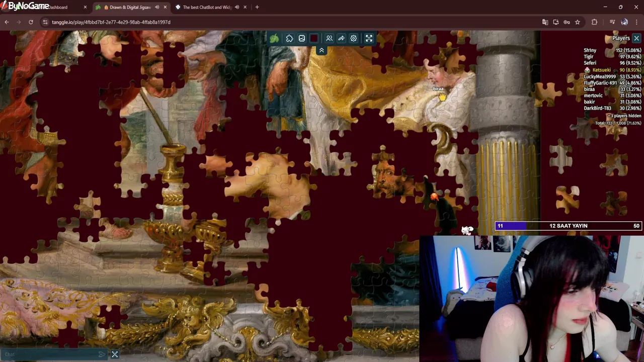Click the 12 SAAT YAYIN progress bar
The width and height of the screenshot is (644, 362).
(569, 226)
